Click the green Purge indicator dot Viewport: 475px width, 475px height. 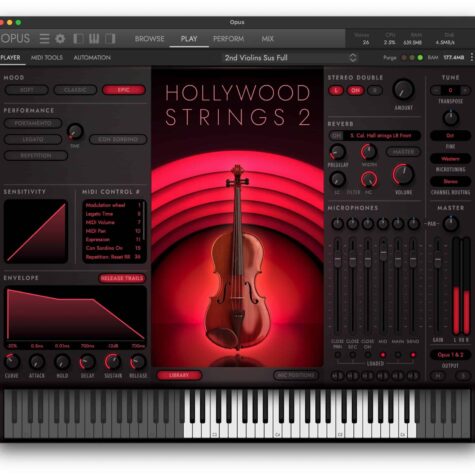pyautogui.click(x=420, y=58)
